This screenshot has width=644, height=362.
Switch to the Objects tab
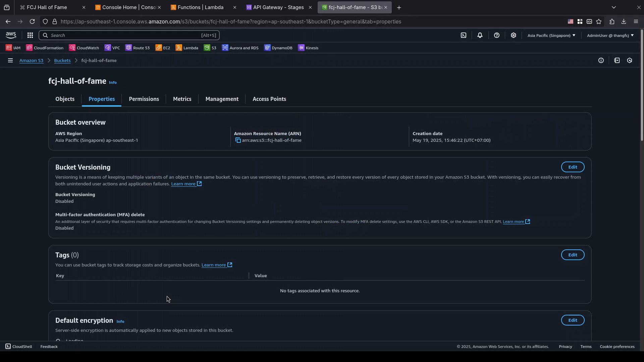point(65,99)
